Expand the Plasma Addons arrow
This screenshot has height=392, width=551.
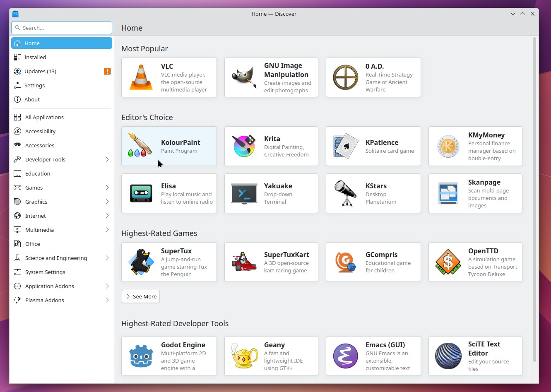pos(107,300)
